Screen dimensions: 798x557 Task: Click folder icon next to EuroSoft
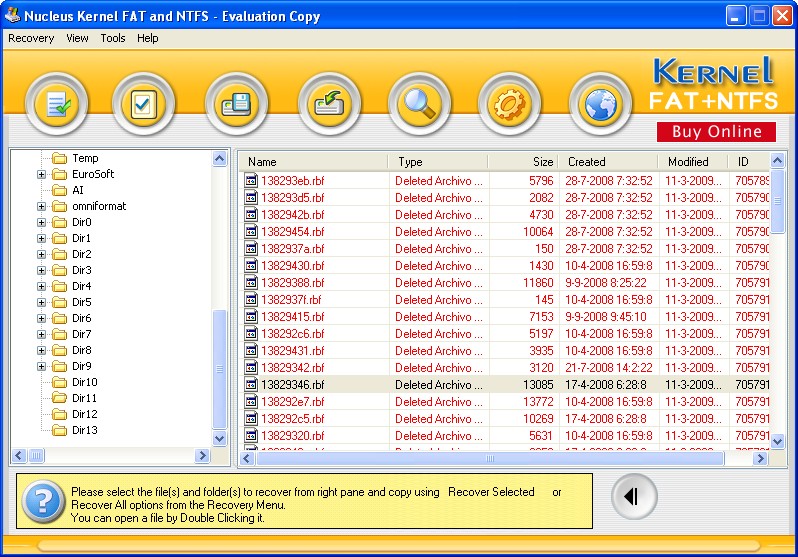click(60, 174)
